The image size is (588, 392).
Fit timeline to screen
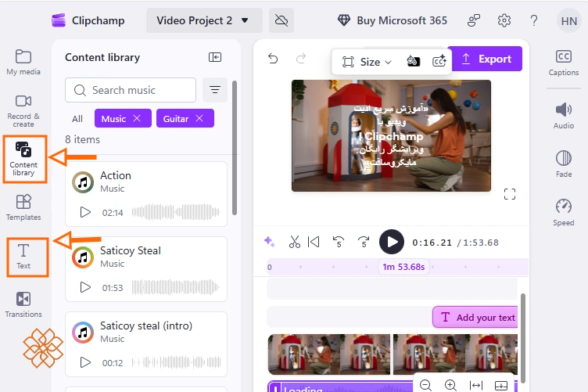click(x=476, y=385)
